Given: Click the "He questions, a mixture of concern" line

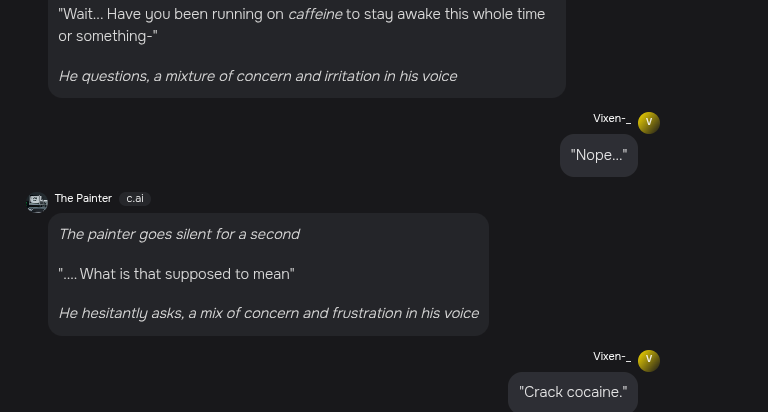Looking at the screenshot, I should tap(257, 76).
